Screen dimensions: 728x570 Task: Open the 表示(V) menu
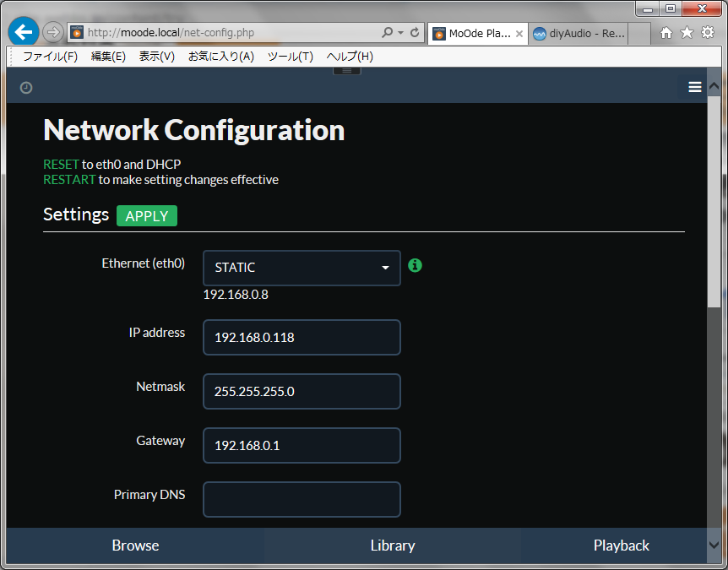coord(156,57)
